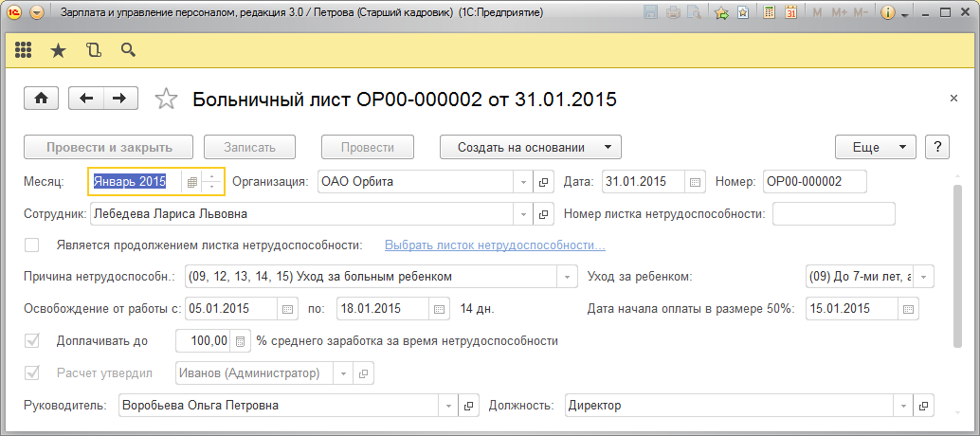Open Воробьева Ольга Петровна card button
This screenshot has width=980, height=436.
click(469, 406)
